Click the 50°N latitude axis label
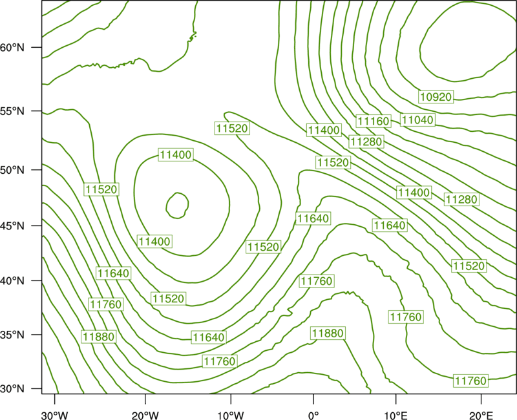 pos(12,170)
